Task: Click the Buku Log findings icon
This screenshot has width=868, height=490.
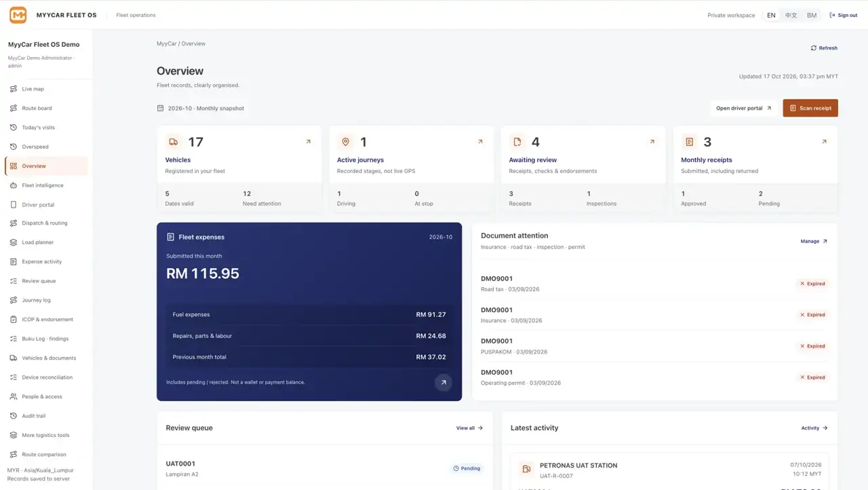Action: tap(14, 339)
